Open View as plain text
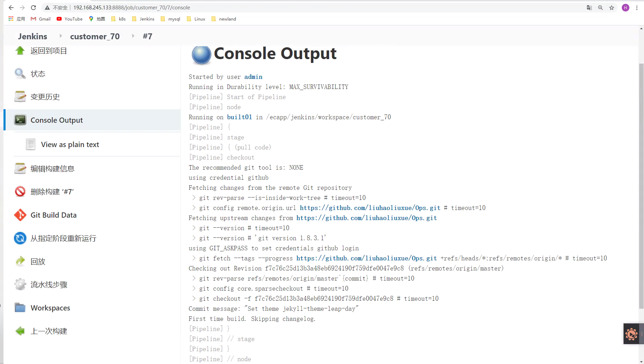This screenshot has height=364, width=644. [x=70, y=145]
